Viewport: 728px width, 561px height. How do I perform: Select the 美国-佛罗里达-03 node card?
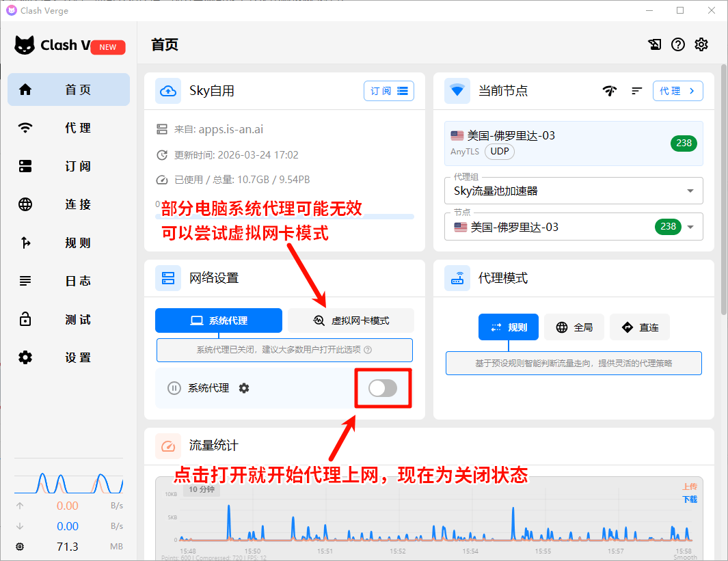click(573, 143)
